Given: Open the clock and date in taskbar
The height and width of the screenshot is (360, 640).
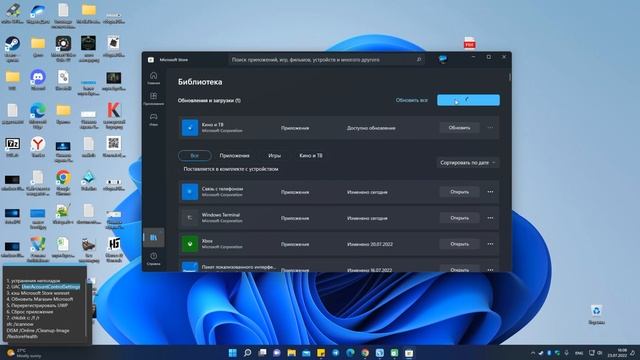Looking at the screenshot, I should coord(617,353).
